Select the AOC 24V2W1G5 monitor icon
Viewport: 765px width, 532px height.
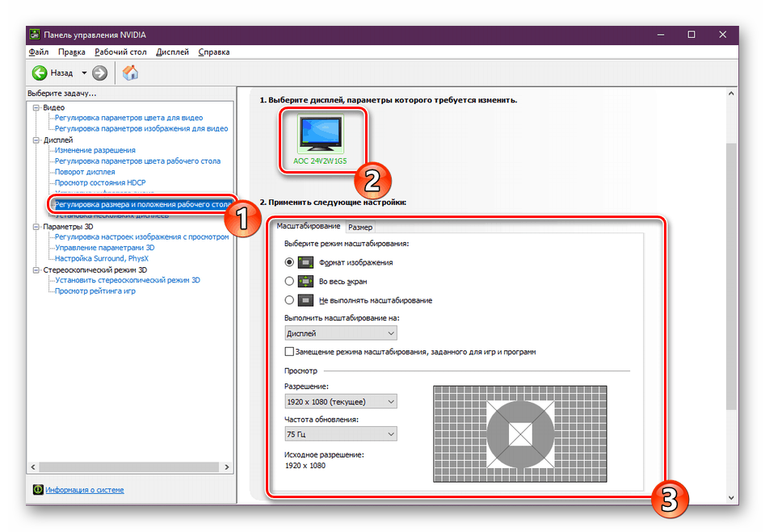click(x=321, y=134)
